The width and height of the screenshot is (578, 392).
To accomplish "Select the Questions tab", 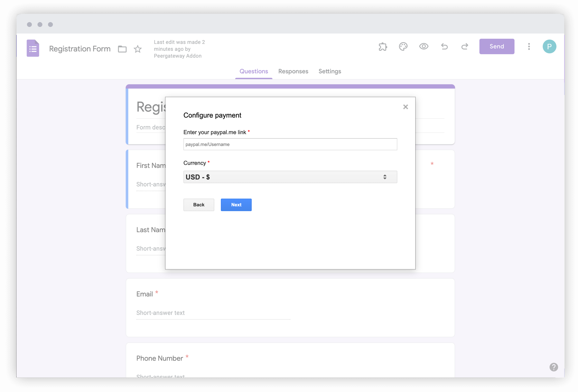I will pyautogui.click(x=253, y=71).
